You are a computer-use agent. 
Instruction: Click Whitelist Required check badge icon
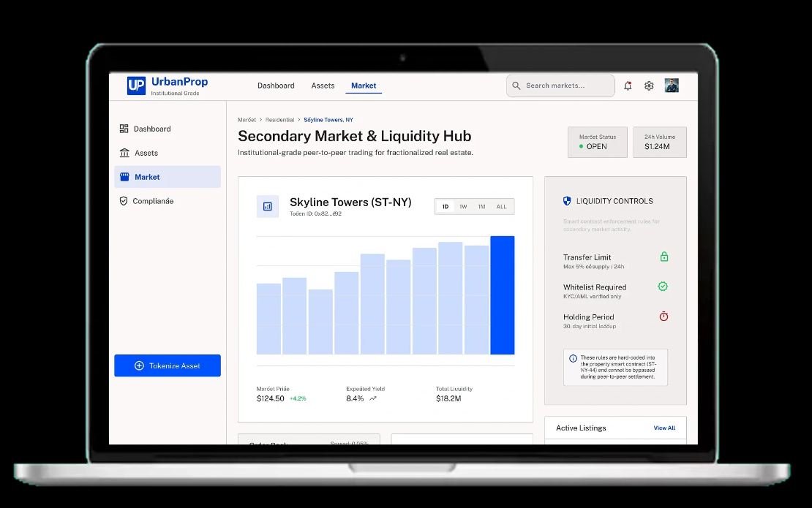(x=663, y=286)
